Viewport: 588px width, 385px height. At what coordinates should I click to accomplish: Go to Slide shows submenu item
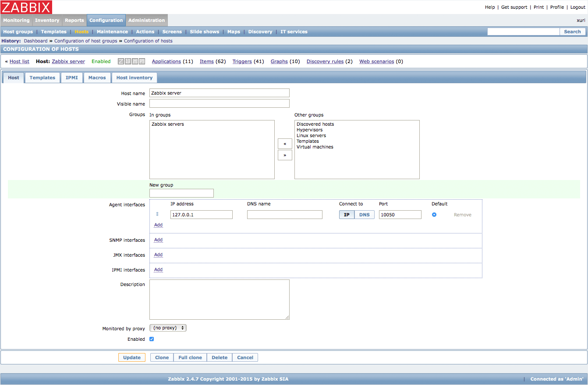click(x=205, y=32)
